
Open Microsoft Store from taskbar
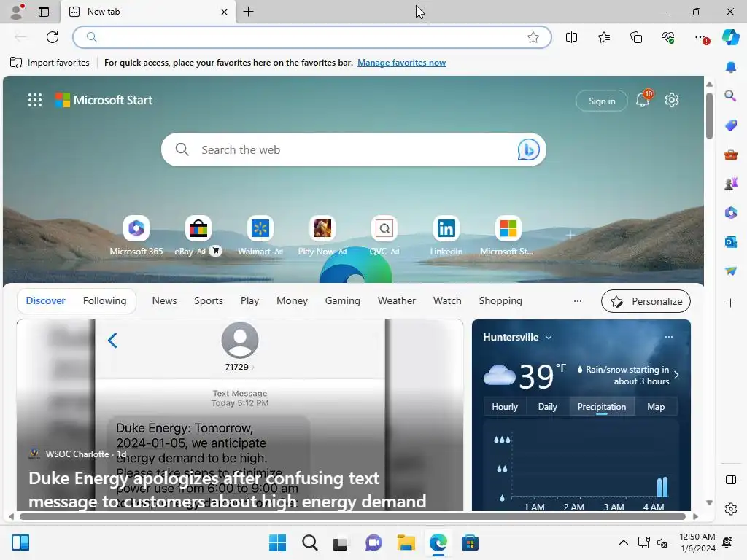[x=470, y=542]
